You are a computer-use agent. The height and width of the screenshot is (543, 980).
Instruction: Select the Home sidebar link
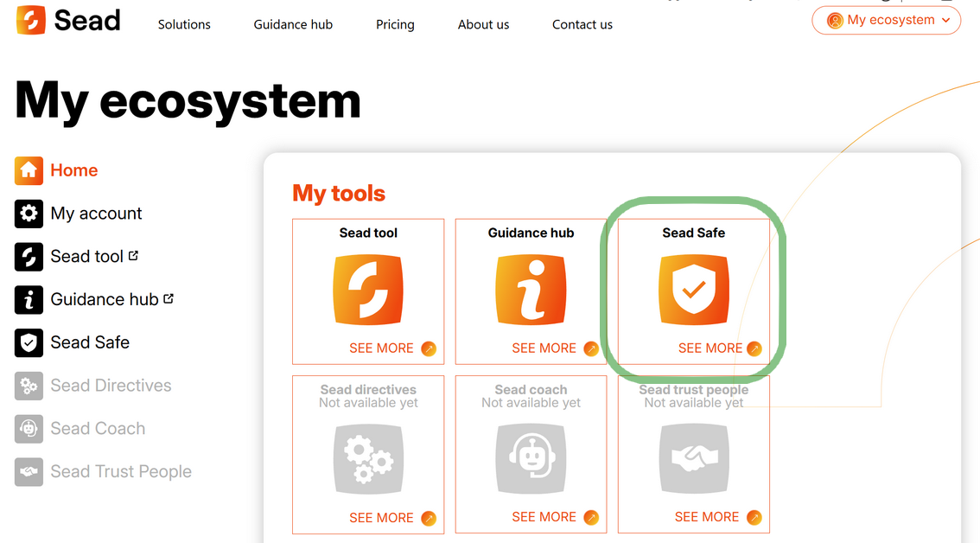(73, 170)
